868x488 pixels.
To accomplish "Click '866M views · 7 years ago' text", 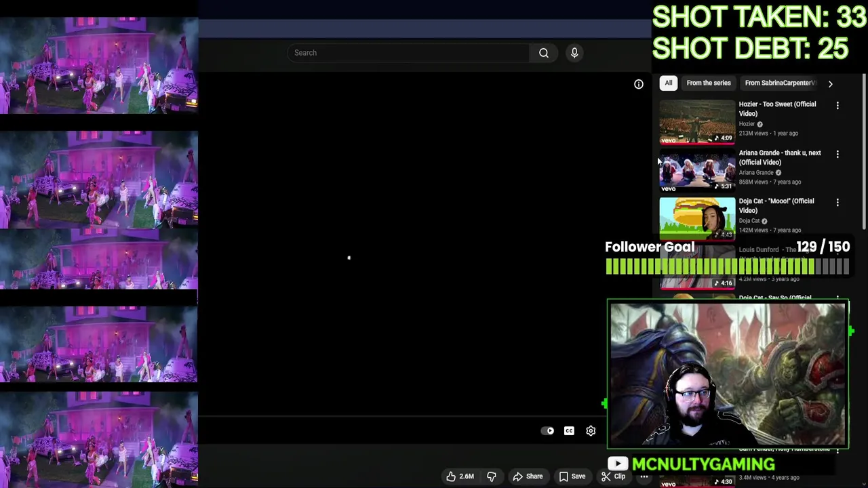I will click(x=770, y=182).
